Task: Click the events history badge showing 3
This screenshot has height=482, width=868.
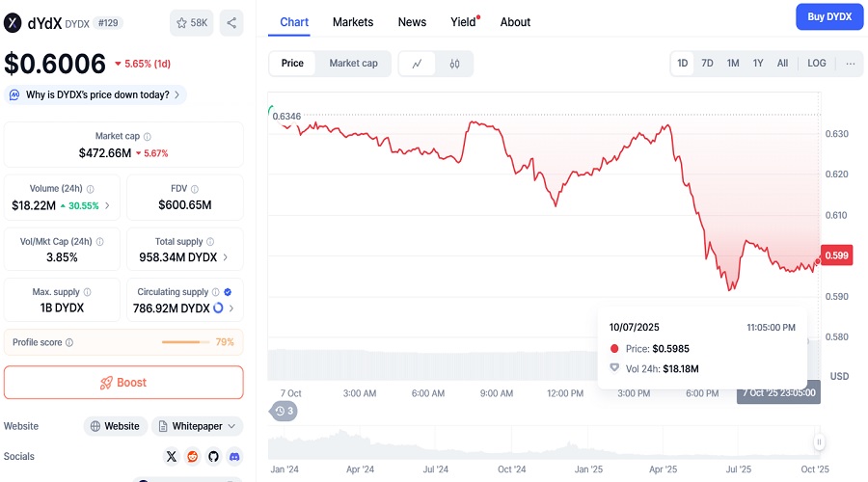Action: pos(284,412)
